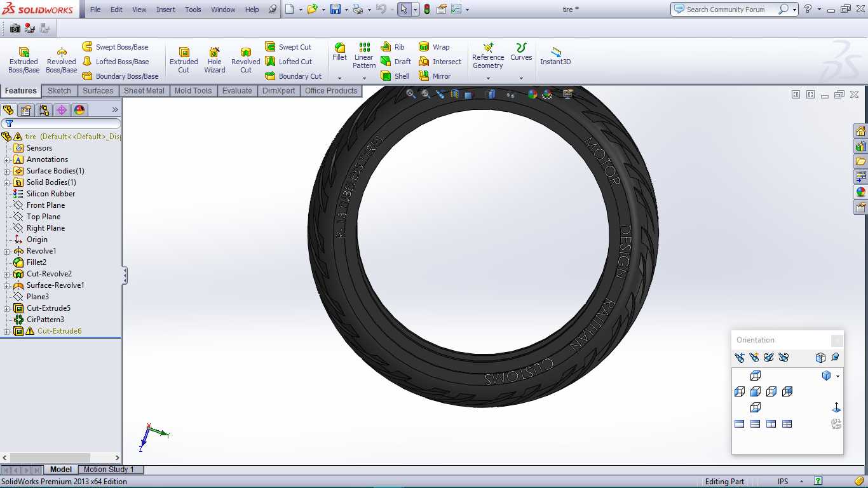Open the ConfigurationManager tab icon
This screenshot has height=488, width=868.
(x=44, y=110)
